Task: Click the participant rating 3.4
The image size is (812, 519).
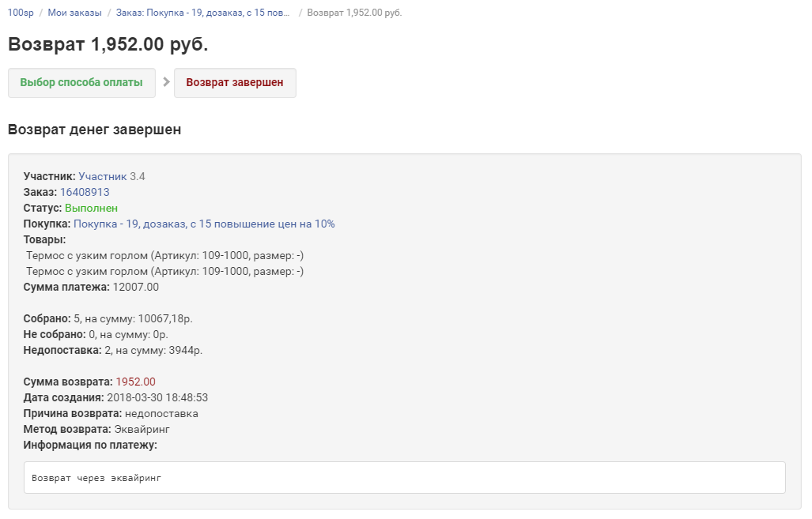Action: [x=138, y=176]
